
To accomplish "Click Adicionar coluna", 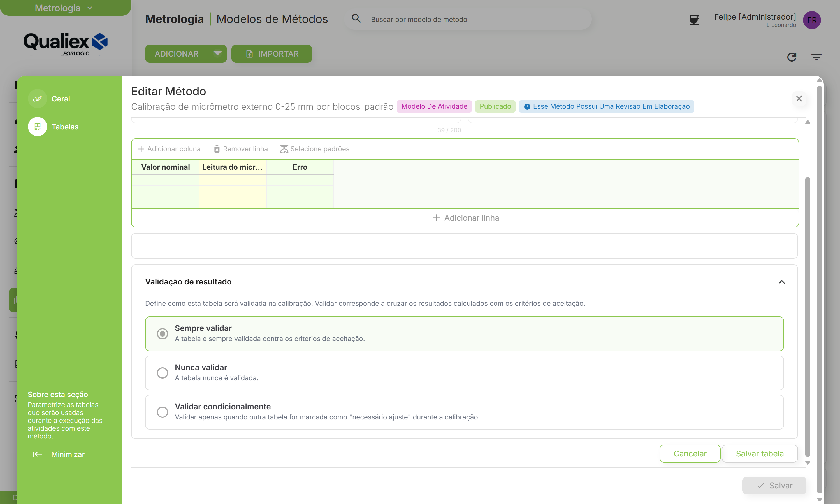I will click(169, 149).
